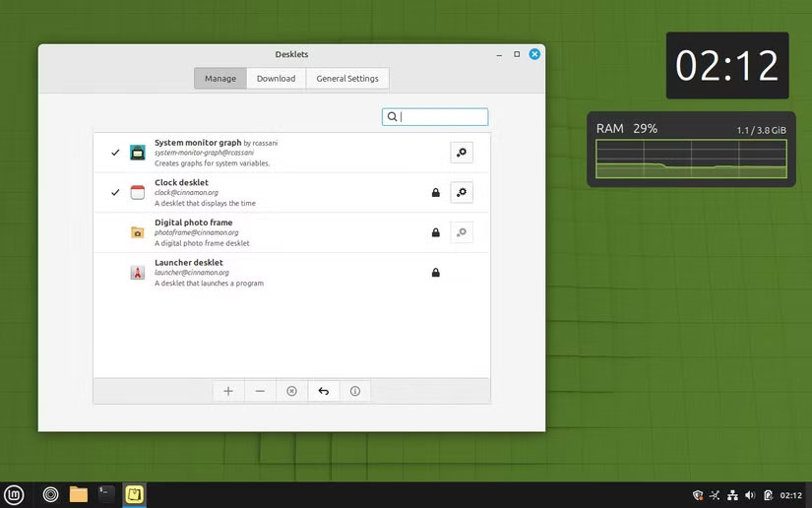Image resolution: width=812 pixels, height=508 pixels.
Task: Click the restore defaults undo arrow button
Action: (x=323, y=391)
